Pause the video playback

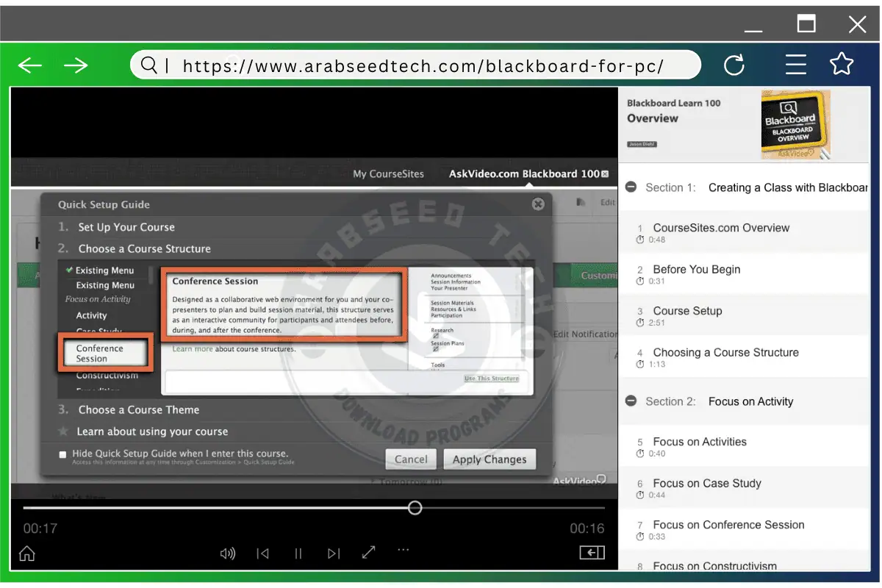298,553
